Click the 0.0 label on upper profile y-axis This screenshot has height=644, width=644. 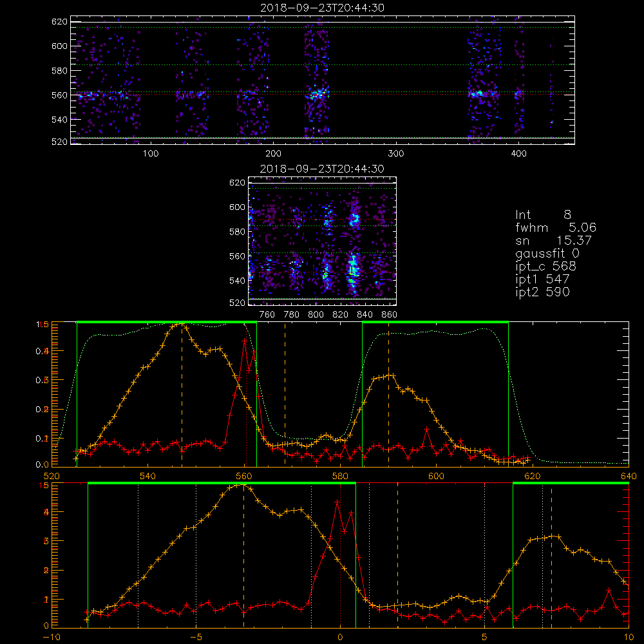[x=43, y=465]
